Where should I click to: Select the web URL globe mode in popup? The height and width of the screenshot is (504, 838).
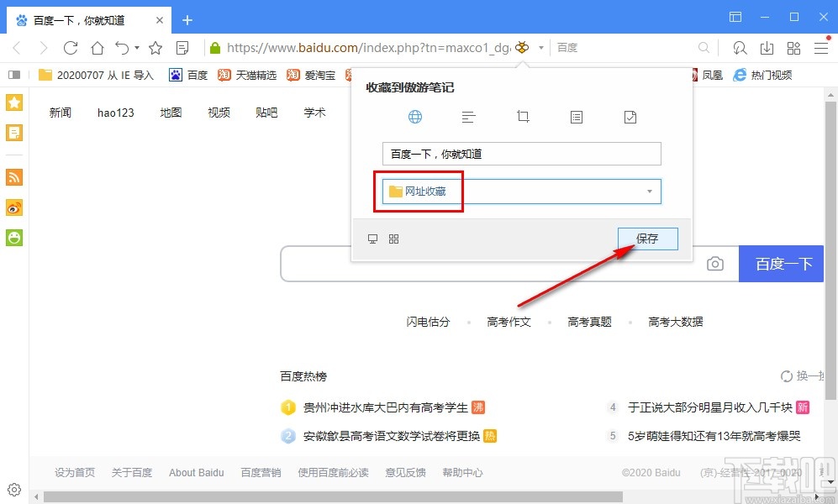(415, 117)
